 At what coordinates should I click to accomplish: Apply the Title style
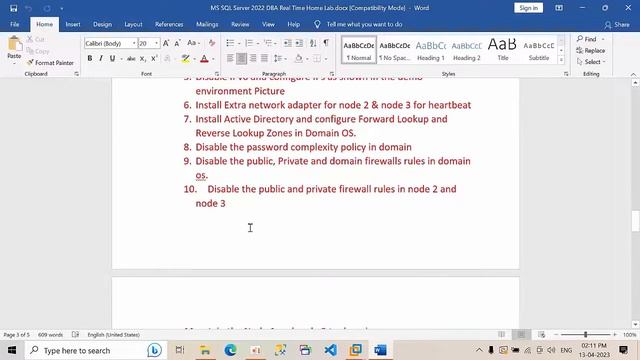(502, 50)
